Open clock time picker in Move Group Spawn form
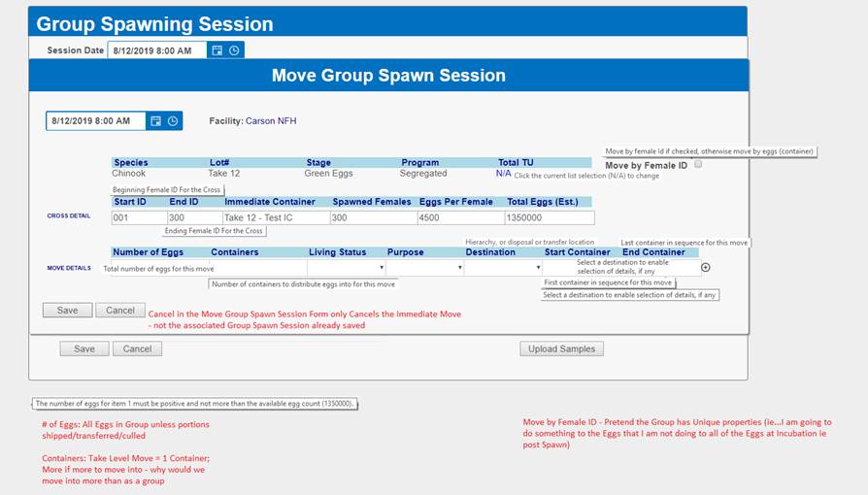 click(173, 121)
